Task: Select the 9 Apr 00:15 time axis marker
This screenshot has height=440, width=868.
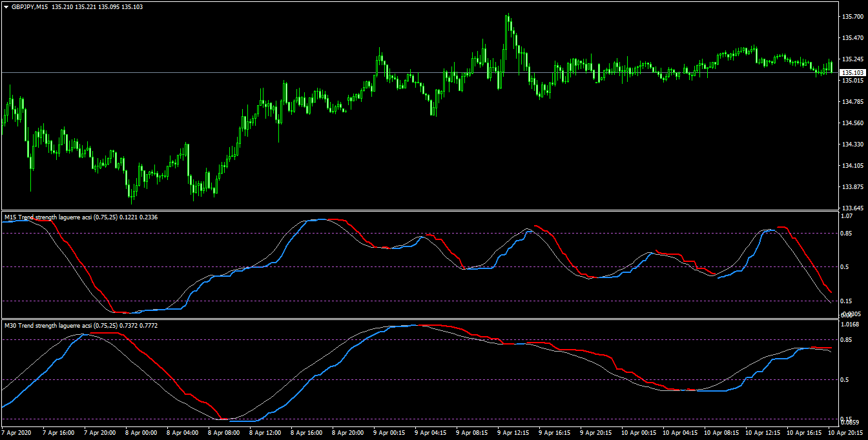Action: [389, 433]
